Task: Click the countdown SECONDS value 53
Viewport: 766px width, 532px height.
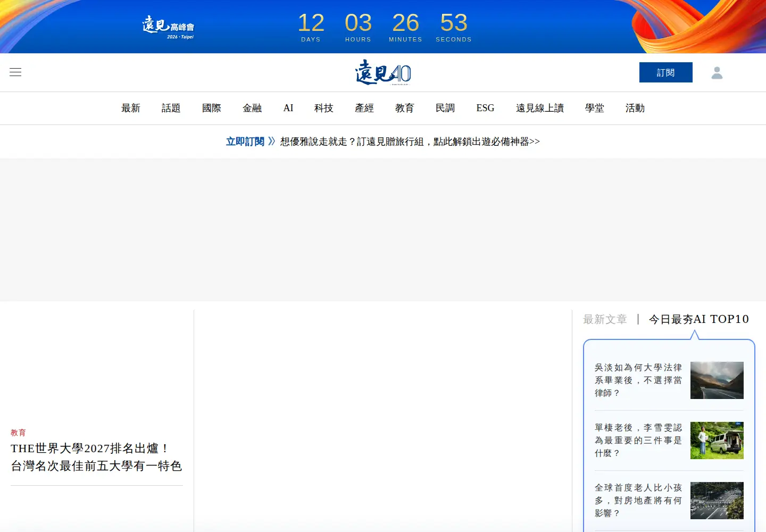Action: click(454, 23)
